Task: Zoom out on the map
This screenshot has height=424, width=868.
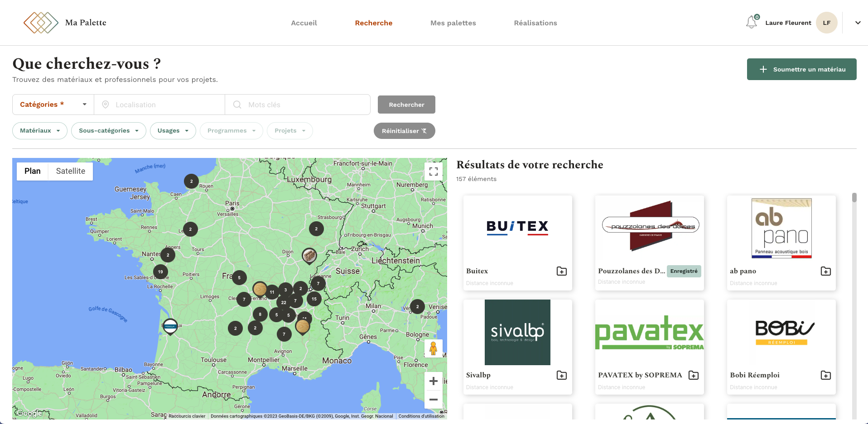Action: tap(433, 400)
